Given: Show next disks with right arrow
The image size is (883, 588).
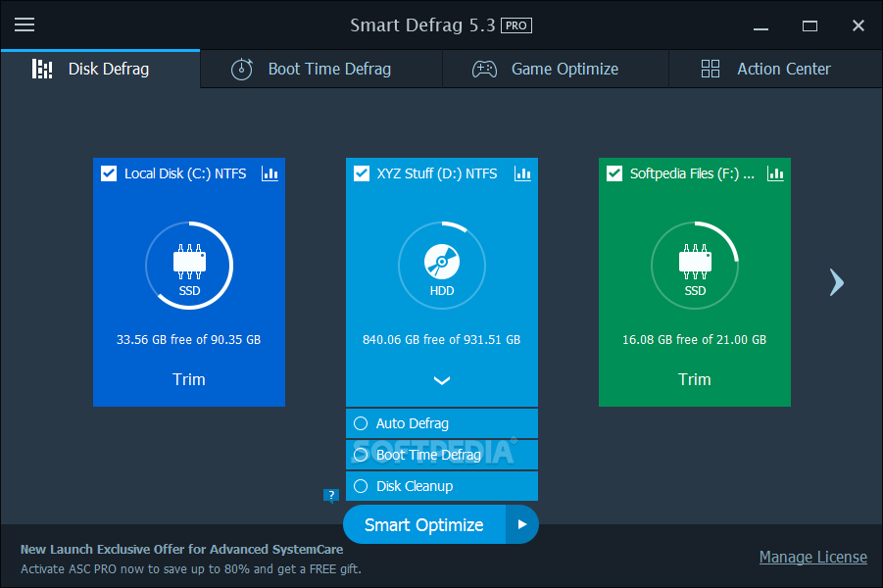Looking at the screenshot, I should click(x=837, y=282).
